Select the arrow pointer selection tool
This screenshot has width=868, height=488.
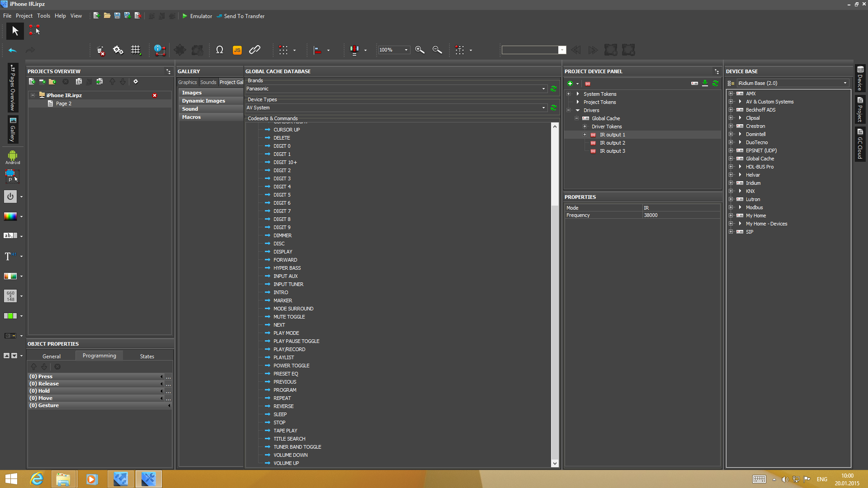[x=15, y=31]
